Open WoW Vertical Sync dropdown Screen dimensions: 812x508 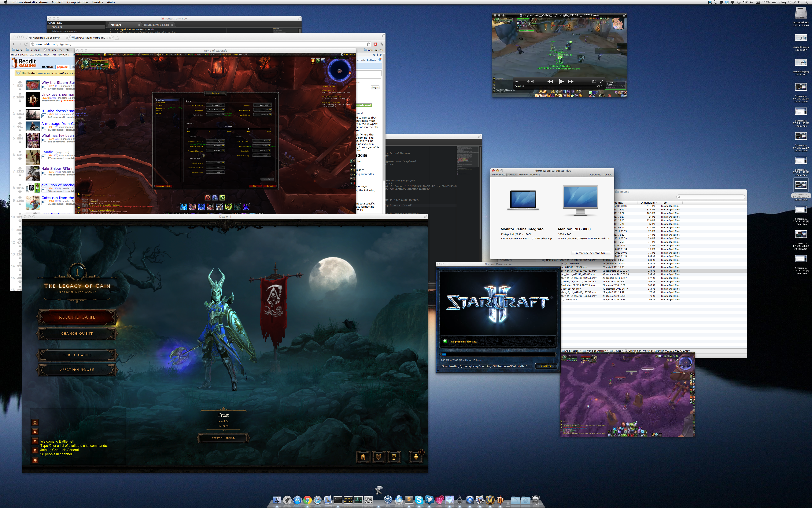tap(263, 115)
